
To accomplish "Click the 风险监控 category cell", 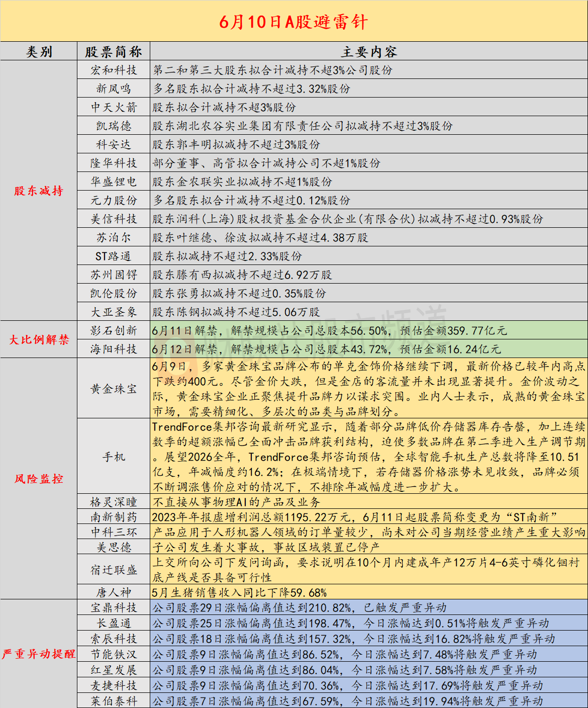I will [39, 479].
